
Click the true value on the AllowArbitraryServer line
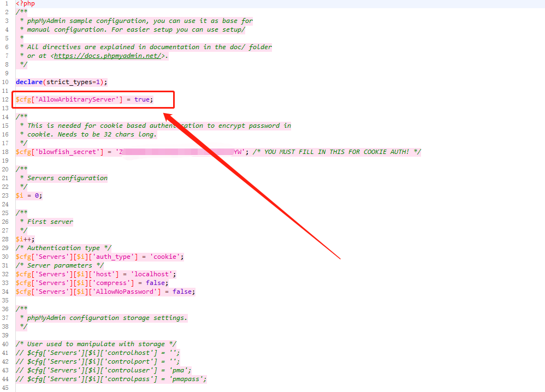point(143,99)
